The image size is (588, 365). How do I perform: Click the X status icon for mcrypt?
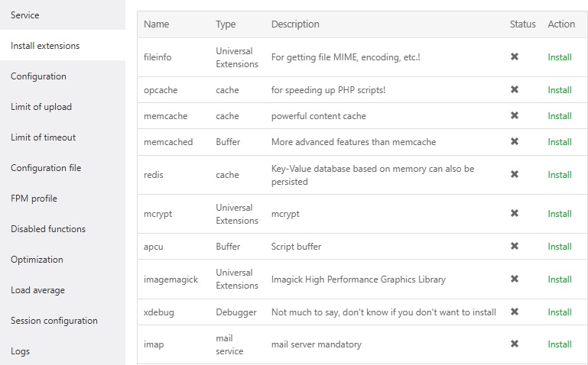pos(515,214)
